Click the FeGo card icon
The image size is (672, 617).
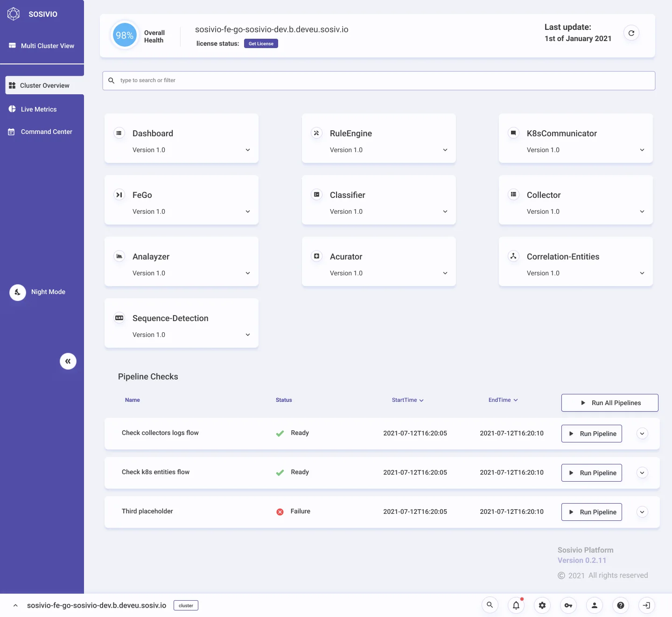click(119, 195)
